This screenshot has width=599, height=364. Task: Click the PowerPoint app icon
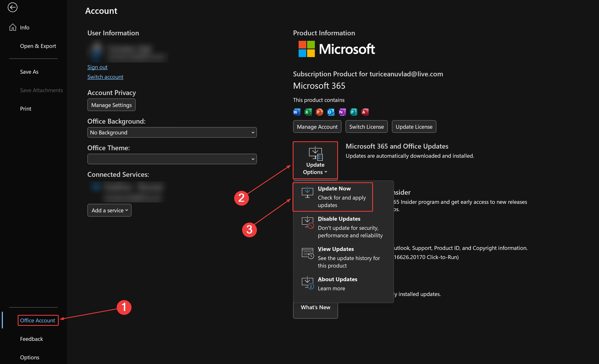[319, 112]
